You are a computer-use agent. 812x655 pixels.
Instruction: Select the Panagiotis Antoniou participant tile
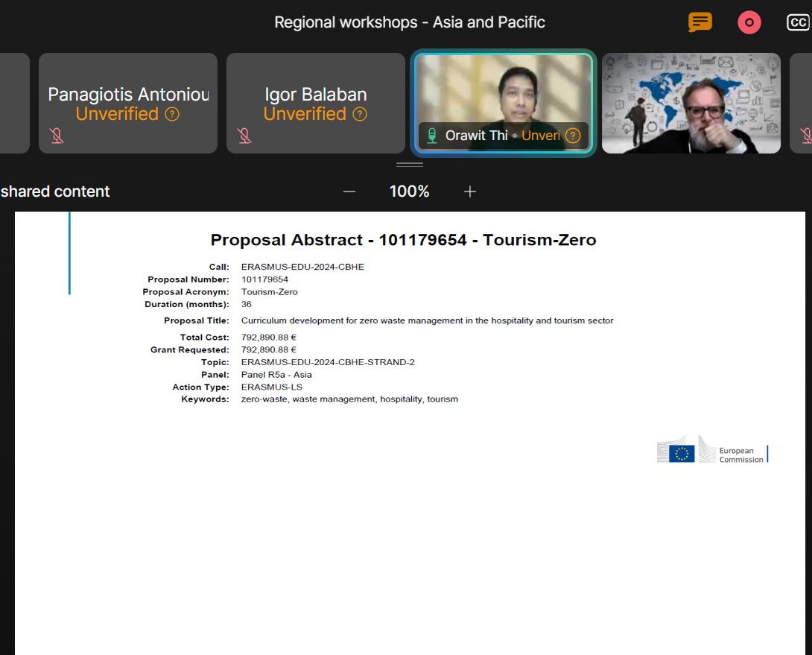[128, 103]
